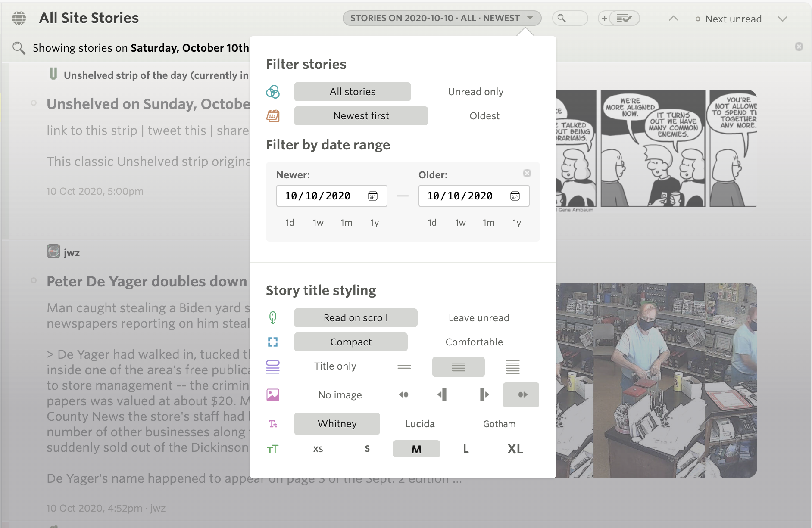
Task: Choose the single-line content preview icon
Action: 404,367
